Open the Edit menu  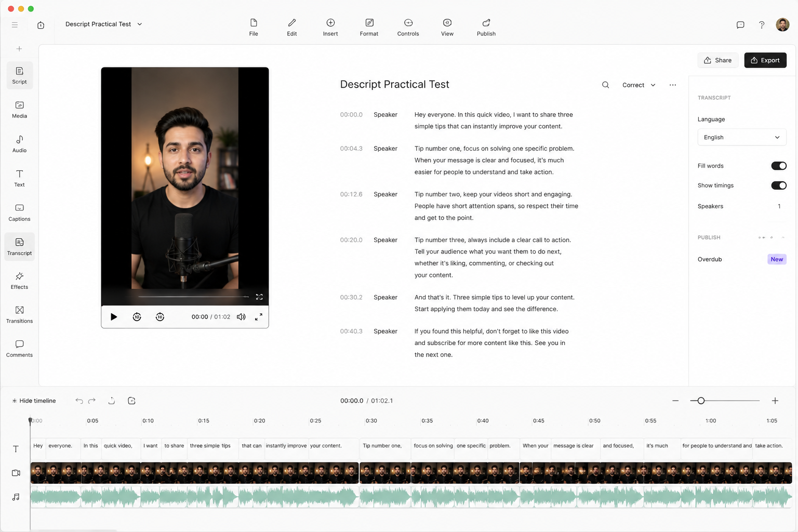tap(292, 28)
